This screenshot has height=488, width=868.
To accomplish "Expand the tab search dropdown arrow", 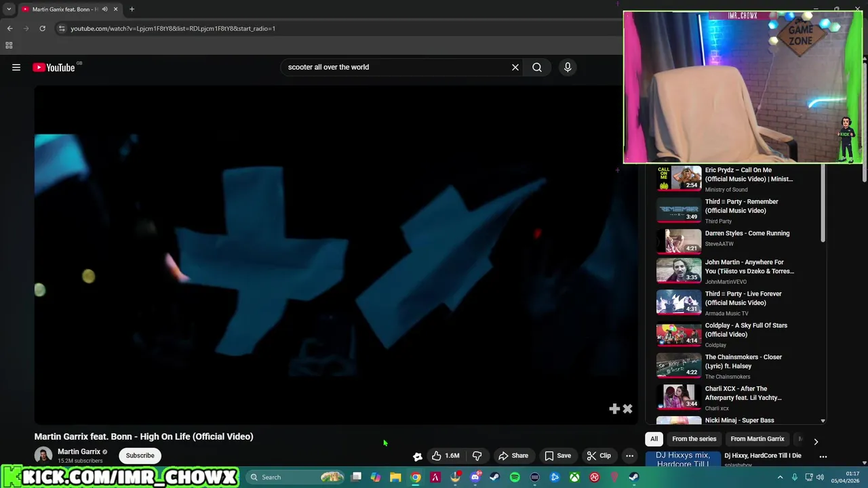I will point(9,9).
